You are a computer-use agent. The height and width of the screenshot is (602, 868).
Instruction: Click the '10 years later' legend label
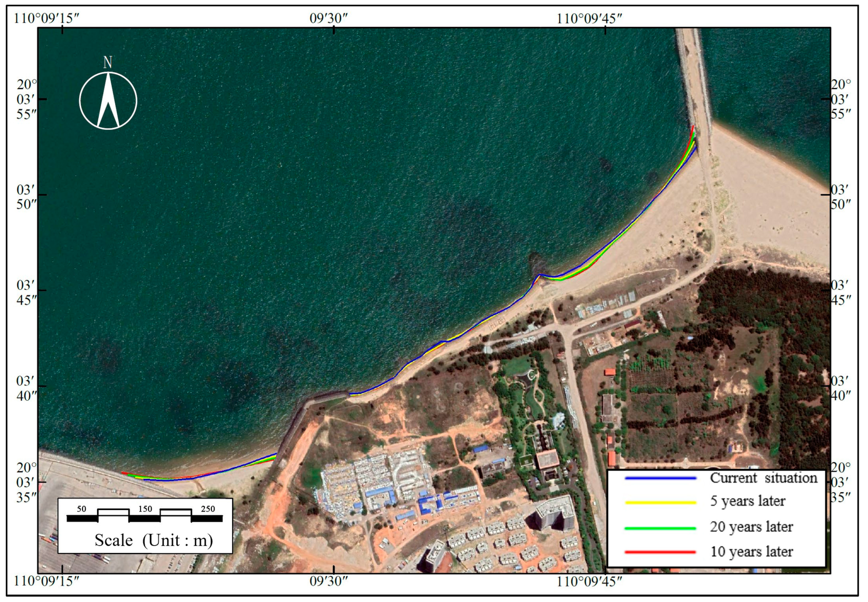coord(752,552)
